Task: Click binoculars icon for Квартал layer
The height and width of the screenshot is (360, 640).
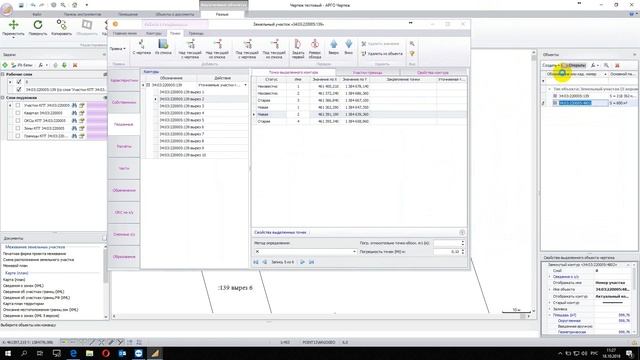Action: pos(74,113)
